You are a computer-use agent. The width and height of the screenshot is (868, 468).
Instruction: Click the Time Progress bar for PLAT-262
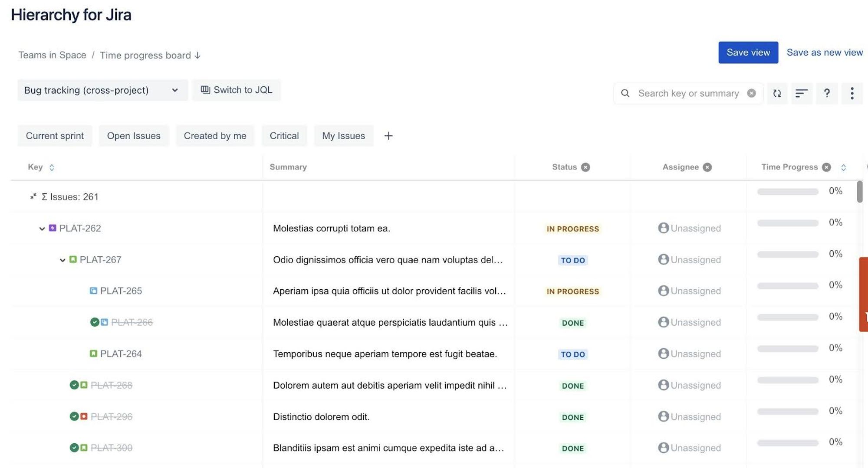(788, 223)
